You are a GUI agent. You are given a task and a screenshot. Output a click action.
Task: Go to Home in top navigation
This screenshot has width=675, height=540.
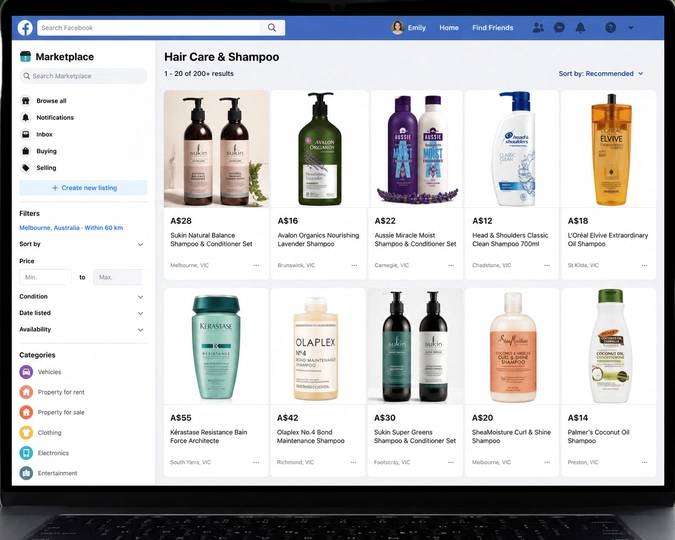click(449, 28)
